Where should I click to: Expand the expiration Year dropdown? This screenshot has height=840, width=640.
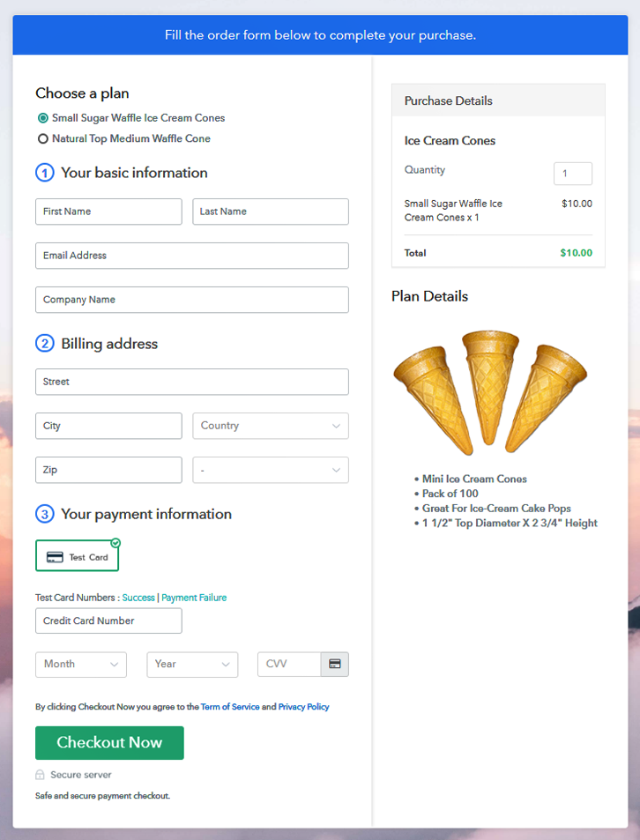(x=192, y=664)
